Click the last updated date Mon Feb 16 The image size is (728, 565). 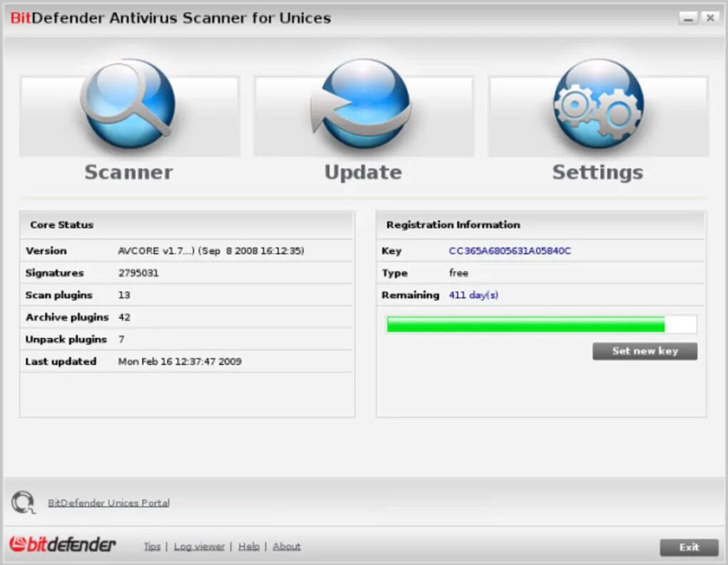(180, 361)
